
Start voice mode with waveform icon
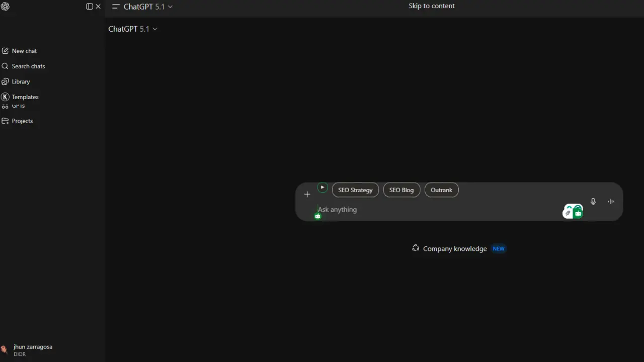click(x=611, y=202)
